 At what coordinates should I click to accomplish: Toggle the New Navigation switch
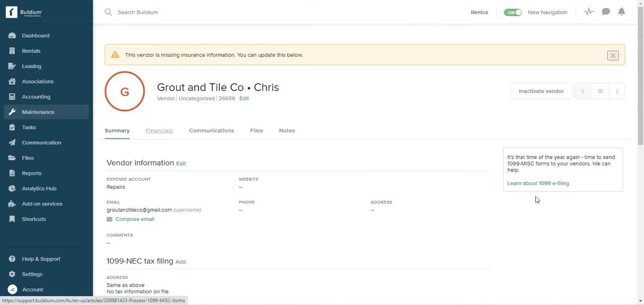point(513,12)
